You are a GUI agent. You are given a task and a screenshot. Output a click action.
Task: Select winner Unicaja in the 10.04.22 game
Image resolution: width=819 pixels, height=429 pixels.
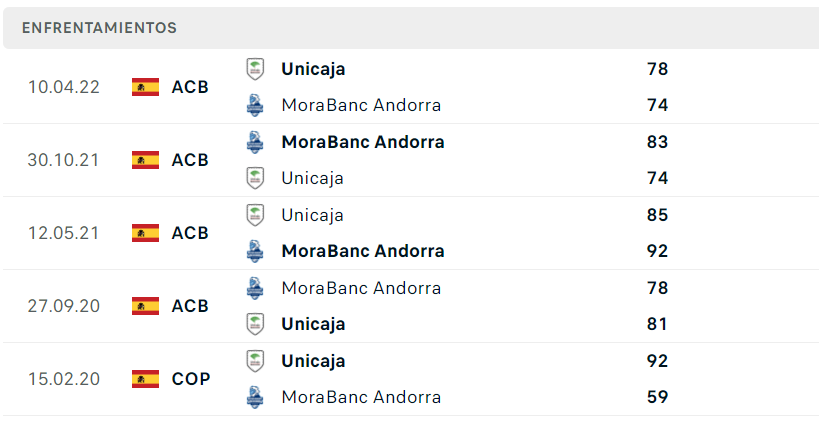(x=313, y=69)
